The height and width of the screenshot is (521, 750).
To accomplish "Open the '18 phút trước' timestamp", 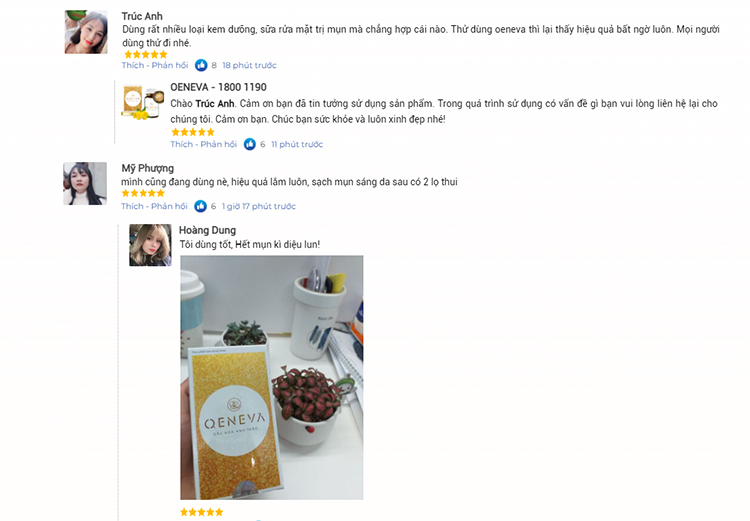I will pyautogui.click(x=249, y=65).
